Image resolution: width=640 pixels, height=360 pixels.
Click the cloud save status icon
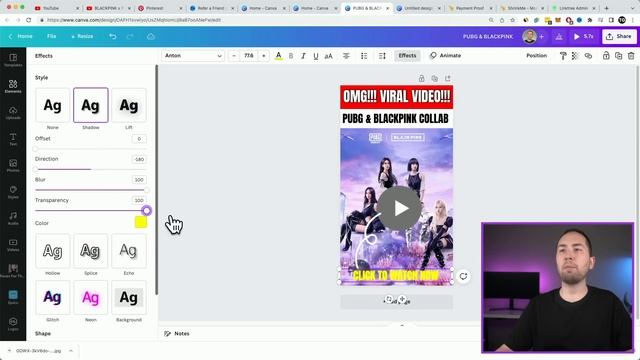tap(151, 36)
